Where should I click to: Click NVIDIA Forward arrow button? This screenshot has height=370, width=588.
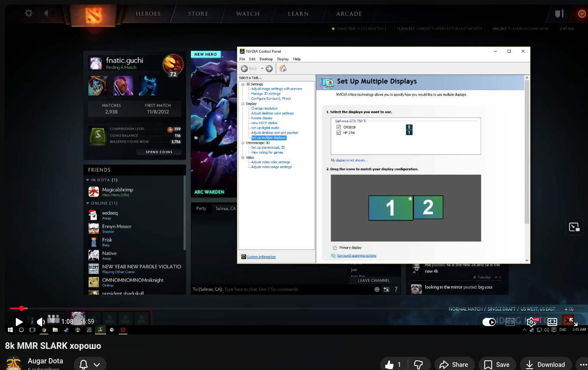coord(269,68)
